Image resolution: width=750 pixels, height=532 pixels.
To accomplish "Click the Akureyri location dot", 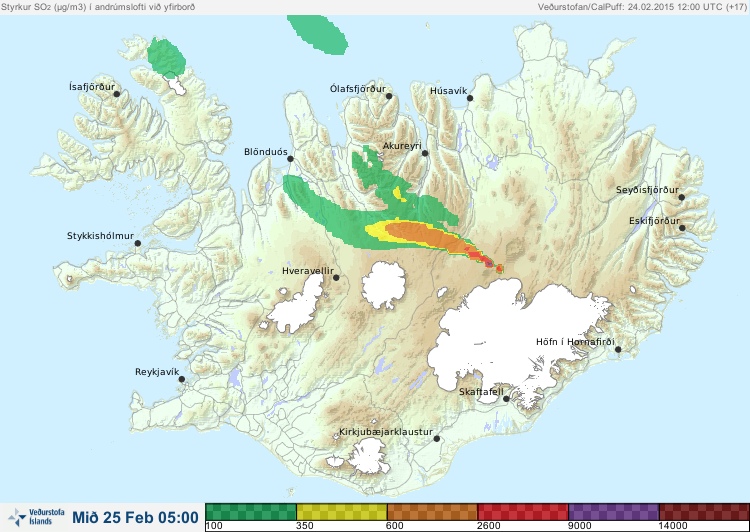I will [x=425, y=153].
